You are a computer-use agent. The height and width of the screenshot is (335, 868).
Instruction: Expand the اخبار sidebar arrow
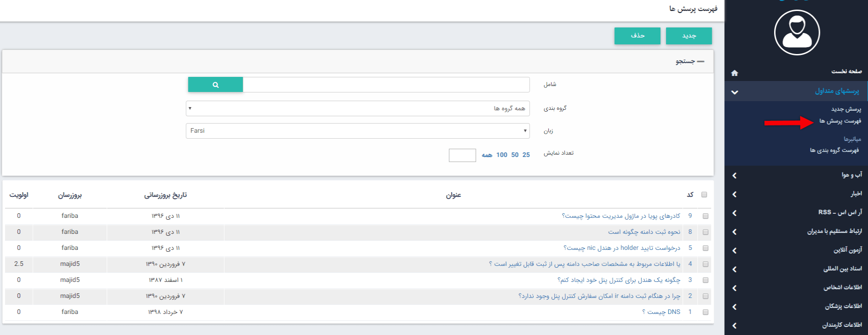pyautogui.click(x=735, y=195)
